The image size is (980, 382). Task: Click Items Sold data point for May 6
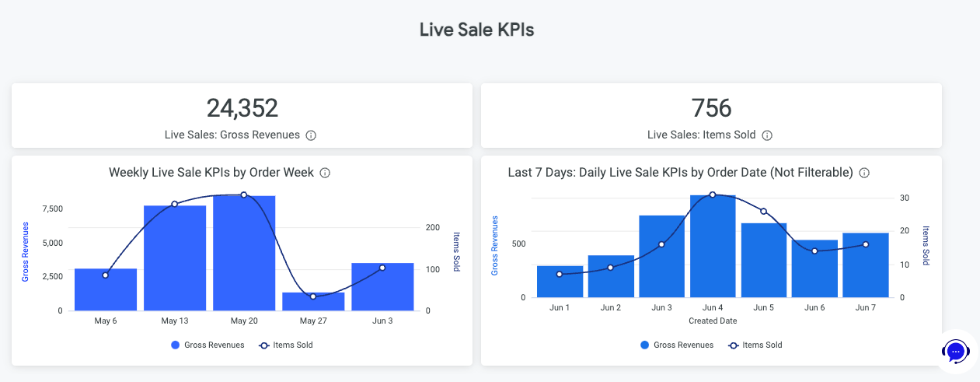click(106, 275)
